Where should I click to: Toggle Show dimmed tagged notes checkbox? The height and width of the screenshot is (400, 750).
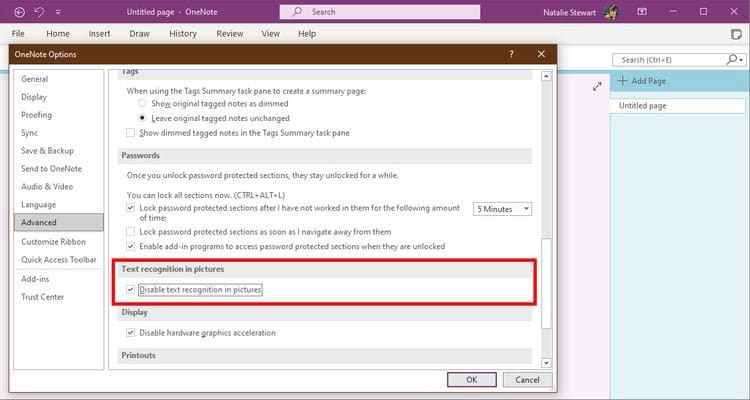130,133
